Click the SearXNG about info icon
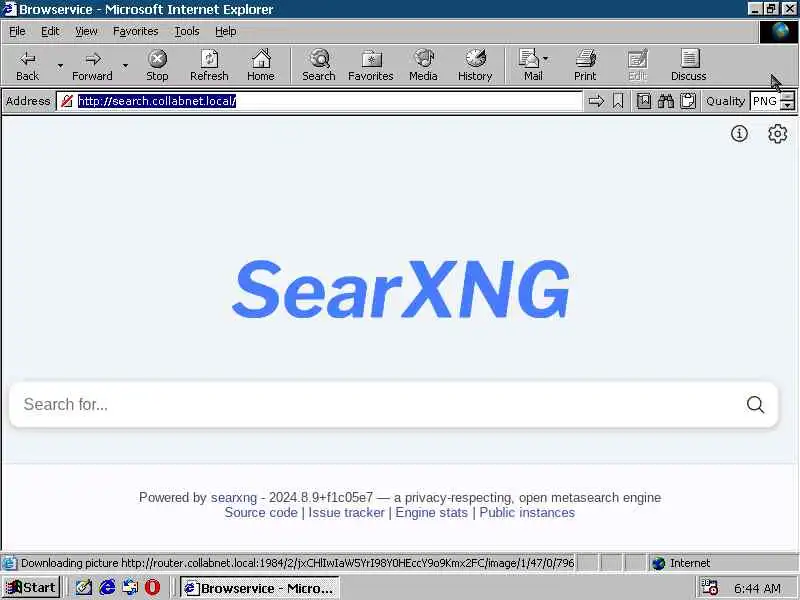Screen dimensions: 800x600 pyautogui.click(x=739, y=134)
